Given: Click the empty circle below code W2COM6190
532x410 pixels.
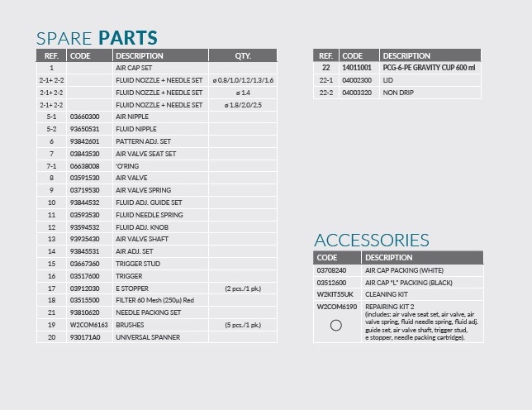Looking at the screenshot, I should pyautogui.click(x=335, y=325).
